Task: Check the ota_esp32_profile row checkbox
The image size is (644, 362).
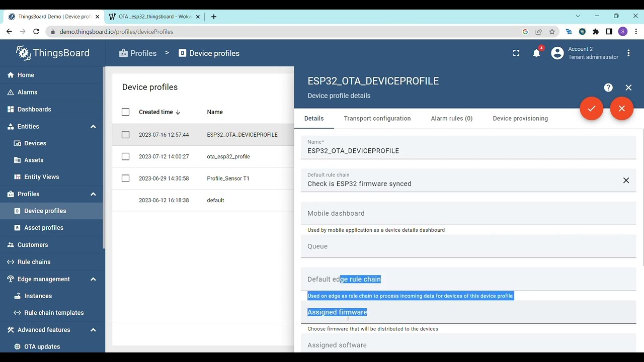Action: pos(125,156)
